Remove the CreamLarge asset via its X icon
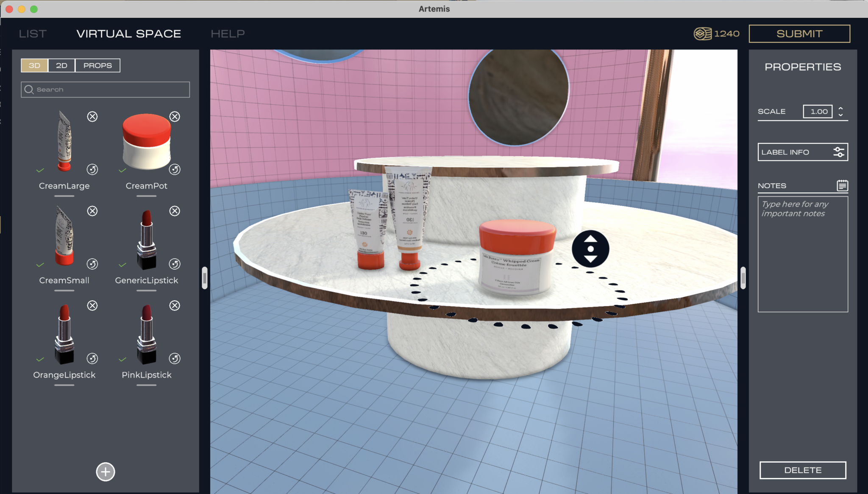This screenshot has width=868, height=494. [92, 117]
